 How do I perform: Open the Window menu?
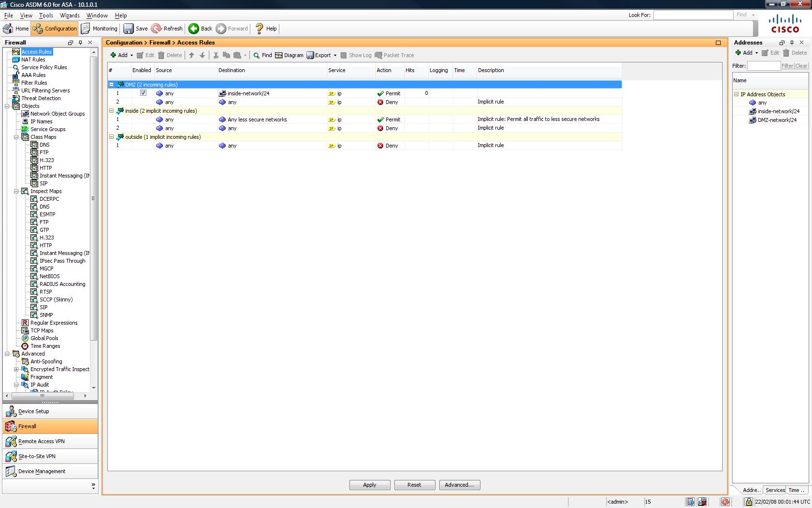coord(97,15)
